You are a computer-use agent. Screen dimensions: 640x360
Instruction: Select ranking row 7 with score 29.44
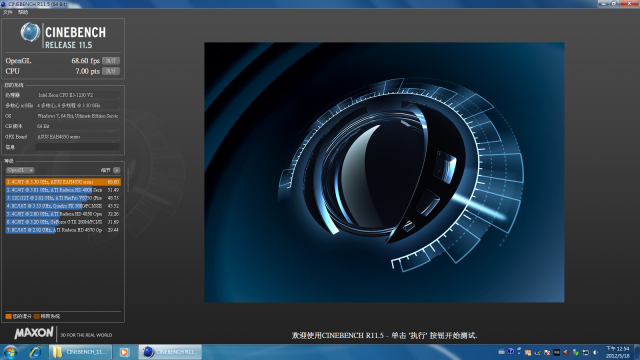pyautogui.click(x=63, y=230)
